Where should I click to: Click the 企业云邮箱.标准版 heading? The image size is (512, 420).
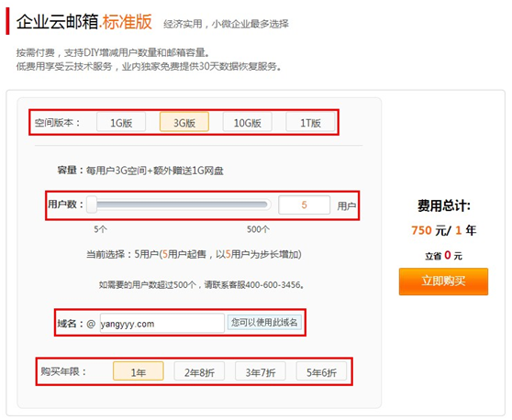click(x=84, y=22)
